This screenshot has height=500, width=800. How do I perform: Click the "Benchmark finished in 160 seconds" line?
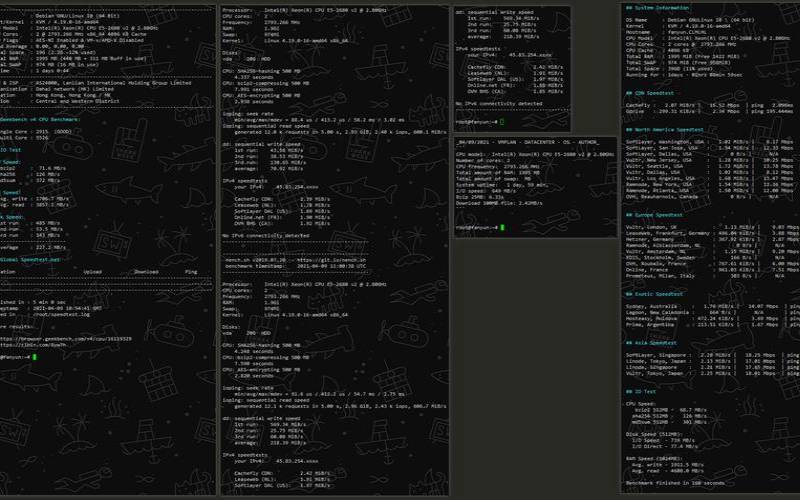675,483
